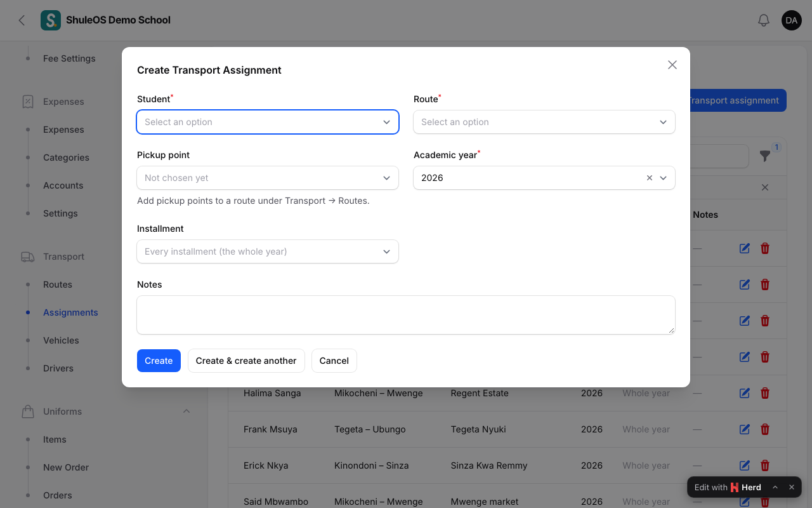Delete the Frank Msuya assignment
Image resolution: width=812 pixels, height=508 pixels.
click(765, 429)
